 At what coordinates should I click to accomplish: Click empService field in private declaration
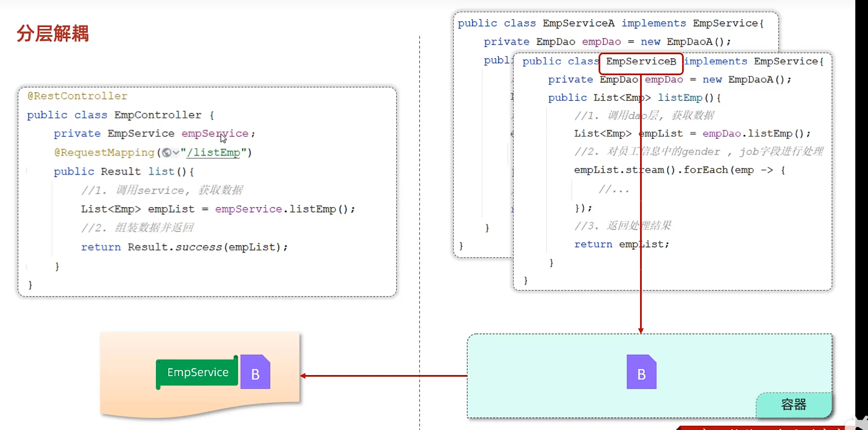click(215, 133)
